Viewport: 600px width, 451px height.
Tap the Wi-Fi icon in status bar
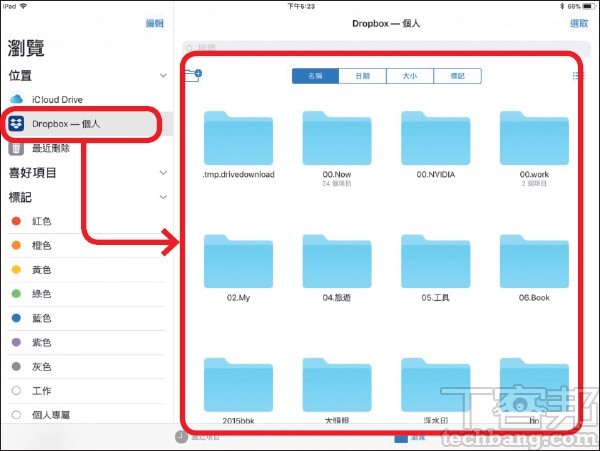(23, 6)
